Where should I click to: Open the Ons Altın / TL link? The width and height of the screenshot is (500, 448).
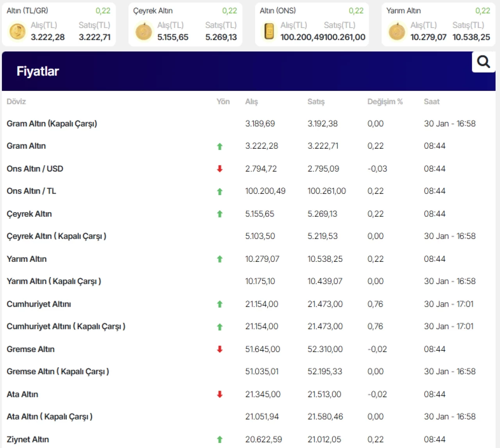tap(31, 191)
